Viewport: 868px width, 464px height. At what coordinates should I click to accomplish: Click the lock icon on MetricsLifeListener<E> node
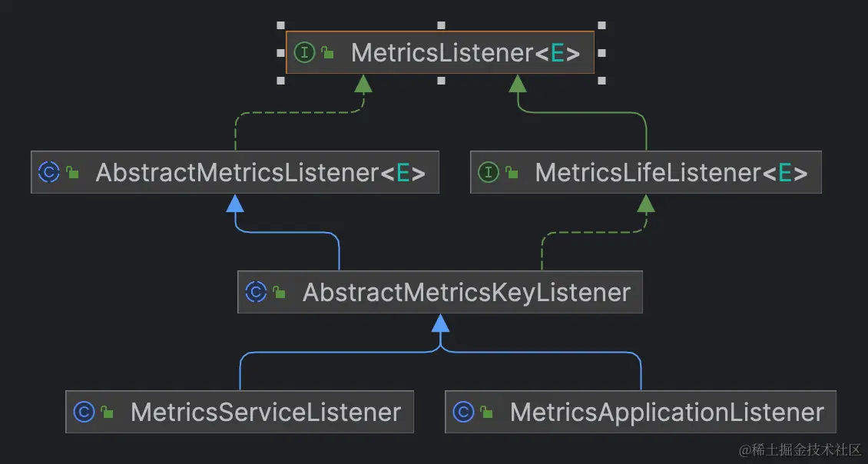pos(512,172)
